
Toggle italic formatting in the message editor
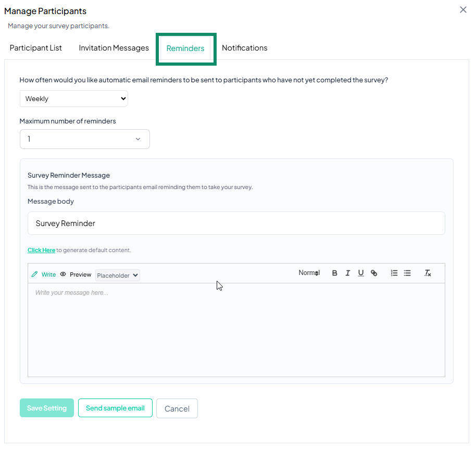(347, 273)
